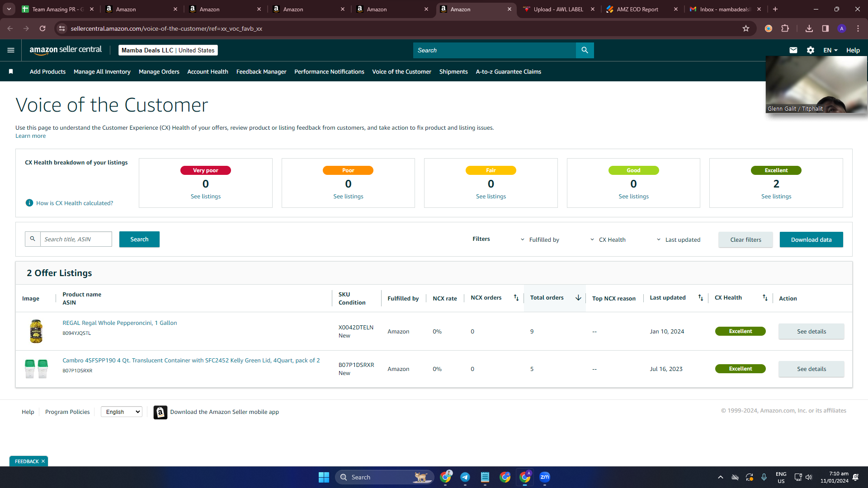See listings under Excellent
Image resolution: width=868 pixels, height=488 pixels.
click(776, 197)
